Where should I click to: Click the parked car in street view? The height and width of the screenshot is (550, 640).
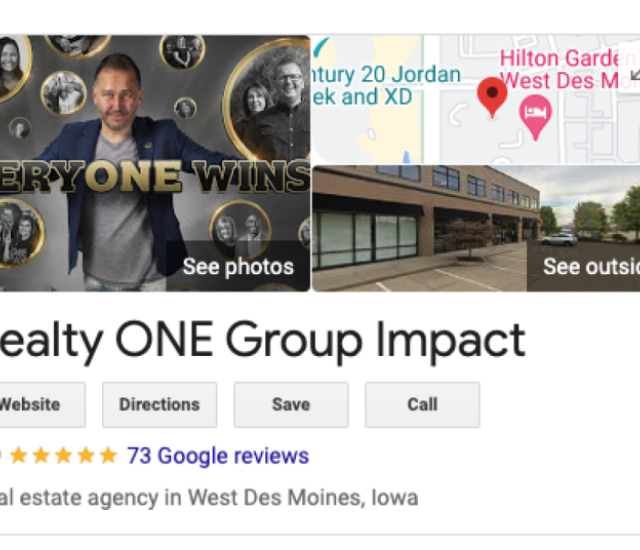coord(560,240)
